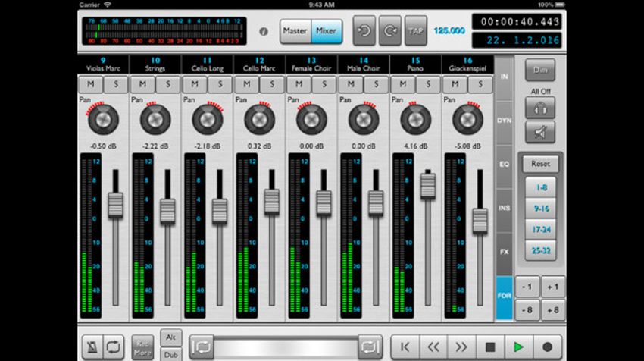Switch to Mixer view
644x361 pixels.
click(x=327, y=31)
